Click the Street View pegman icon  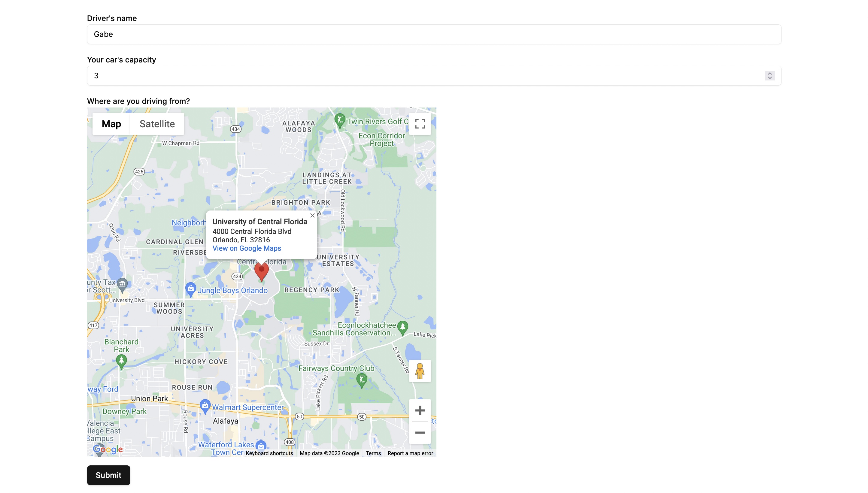pos(420,371)
